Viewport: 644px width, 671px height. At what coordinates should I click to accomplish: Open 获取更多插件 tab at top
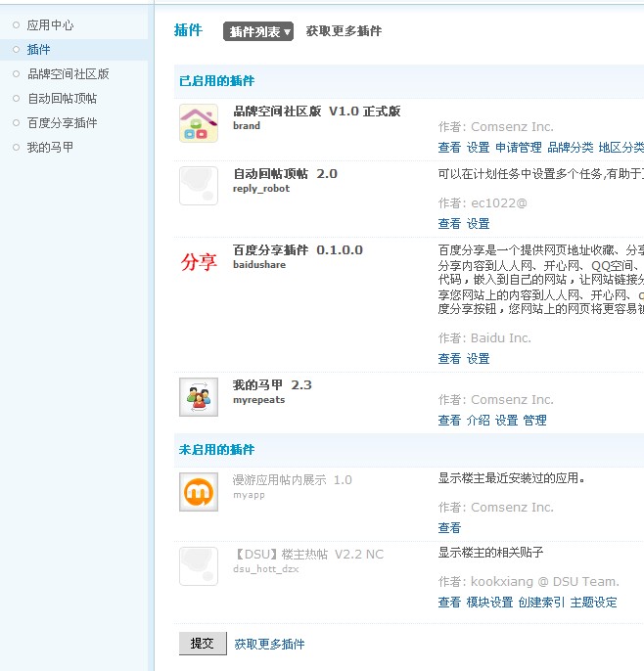click(x=344, y=31)
